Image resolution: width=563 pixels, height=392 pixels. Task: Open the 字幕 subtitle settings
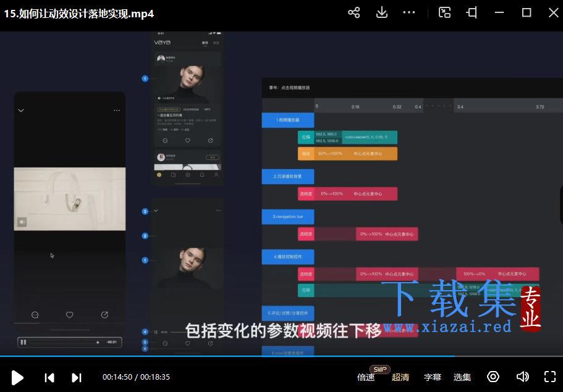coord(433,377)
